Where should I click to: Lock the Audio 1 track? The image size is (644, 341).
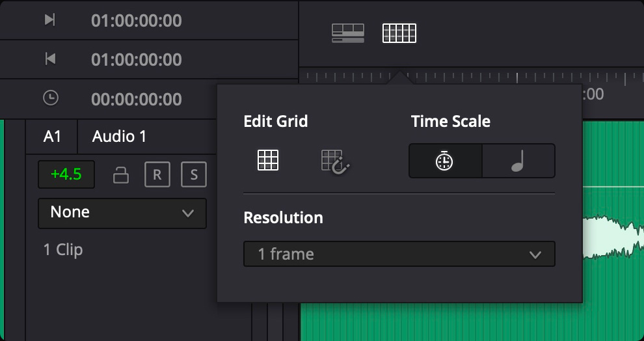(120, 174)
